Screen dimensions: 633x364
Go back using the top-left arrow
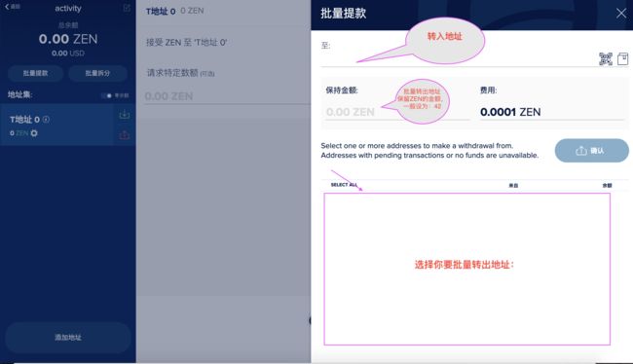[12, 7]
